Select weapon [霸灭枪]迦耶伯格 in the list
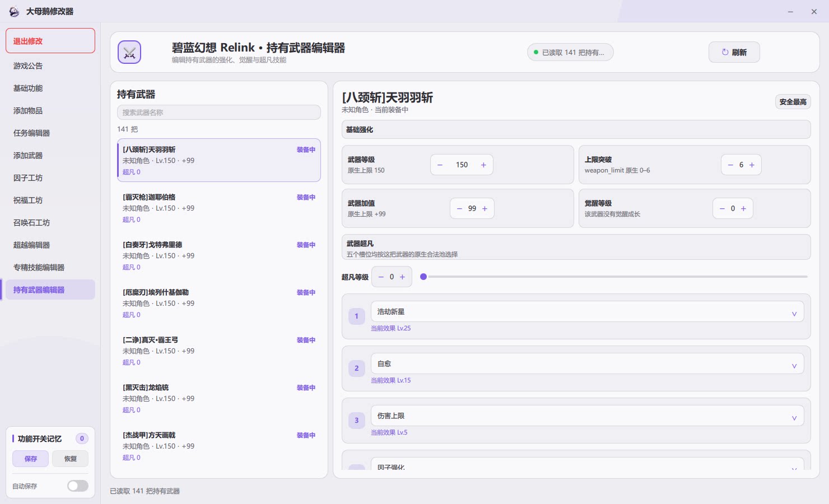The image size is (829, 504). pyautogui.click(x=219, y=208)
